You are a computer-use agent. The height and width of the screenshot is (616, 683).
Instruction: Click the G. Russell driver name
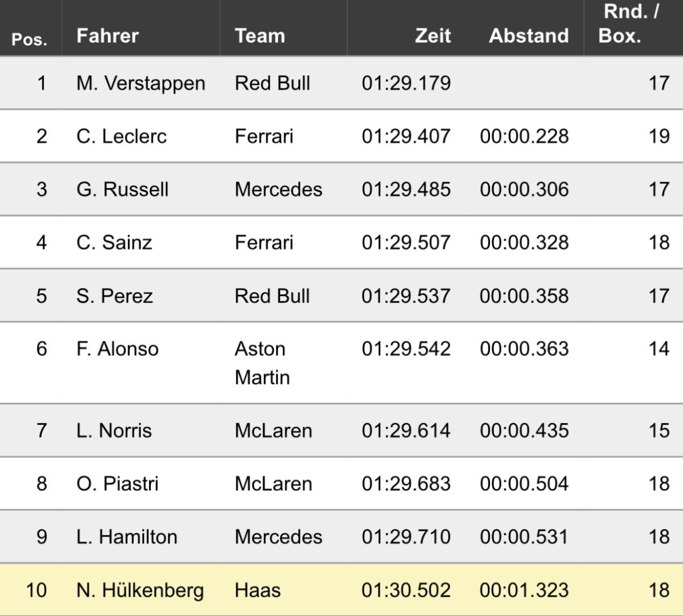click(x=122, y=190)
